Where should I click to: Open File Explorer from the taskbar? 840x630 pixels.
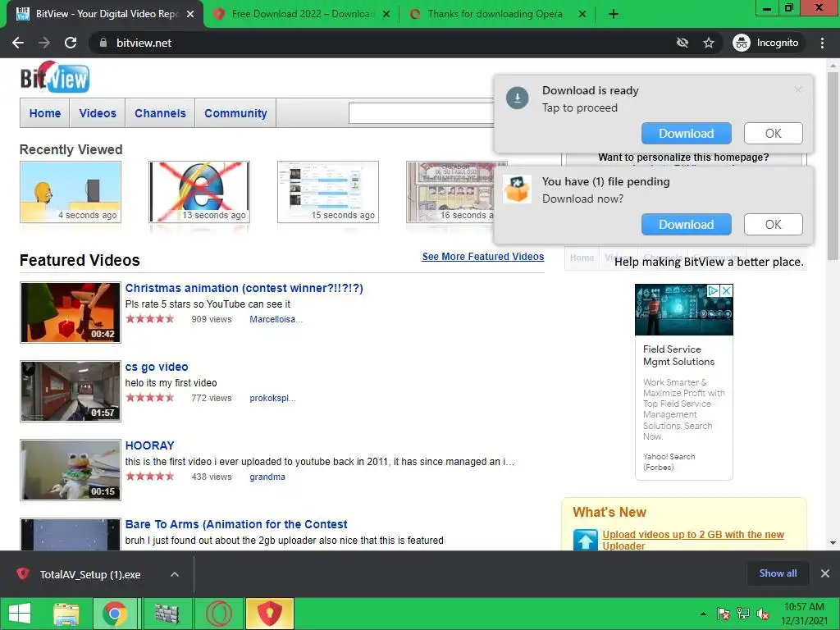pyautogui.click(x=66, y=614)
